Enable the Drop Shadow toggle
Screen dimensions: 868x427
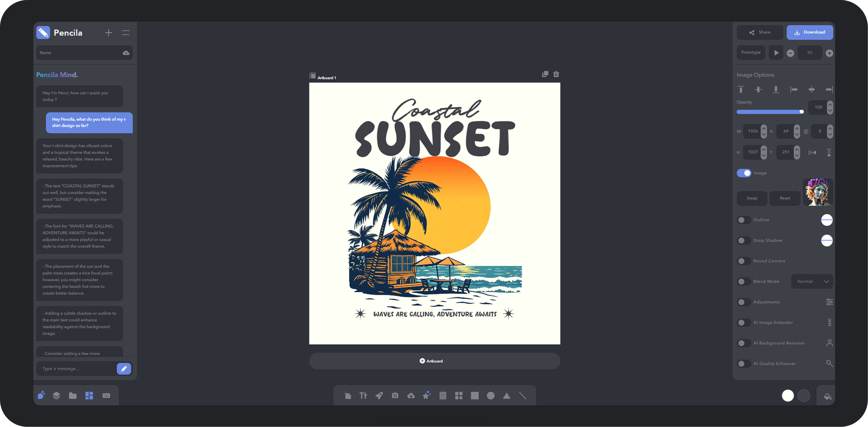[743, 240]
